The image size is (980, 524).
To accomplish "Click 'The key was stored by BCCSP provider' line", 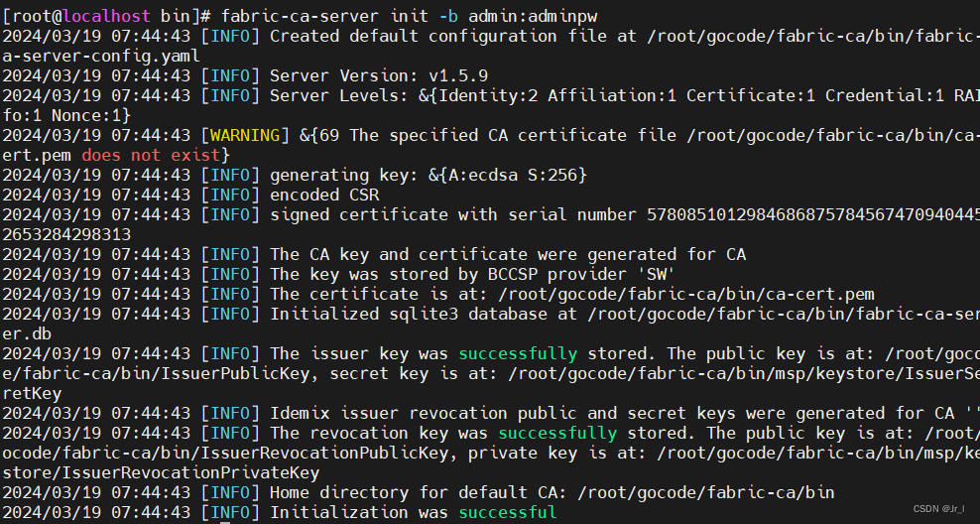I will (472, 274).
